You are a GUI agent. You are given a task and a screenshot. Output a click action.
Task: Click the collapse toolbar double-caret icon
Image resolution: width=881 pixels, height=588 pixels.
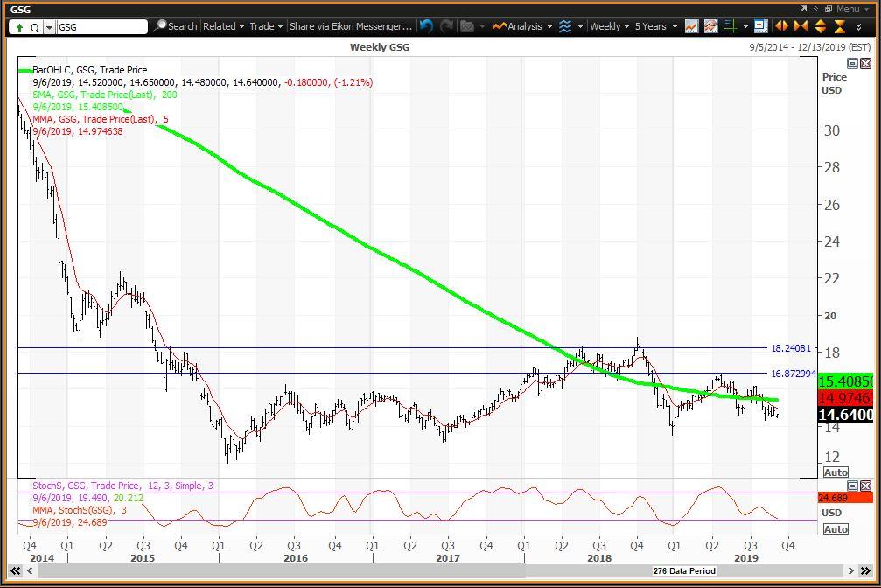point(816,9)
